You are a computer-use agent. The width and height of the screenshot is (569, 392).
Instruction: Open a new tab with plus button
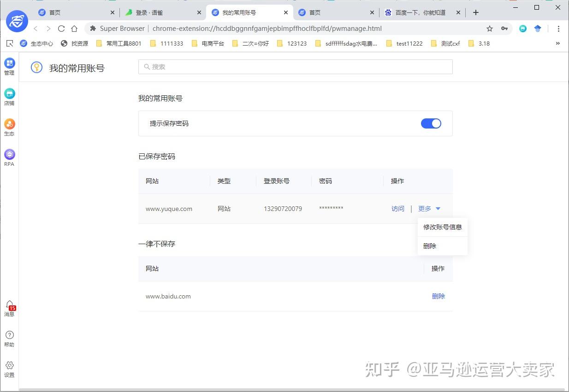tap(476, 12)
